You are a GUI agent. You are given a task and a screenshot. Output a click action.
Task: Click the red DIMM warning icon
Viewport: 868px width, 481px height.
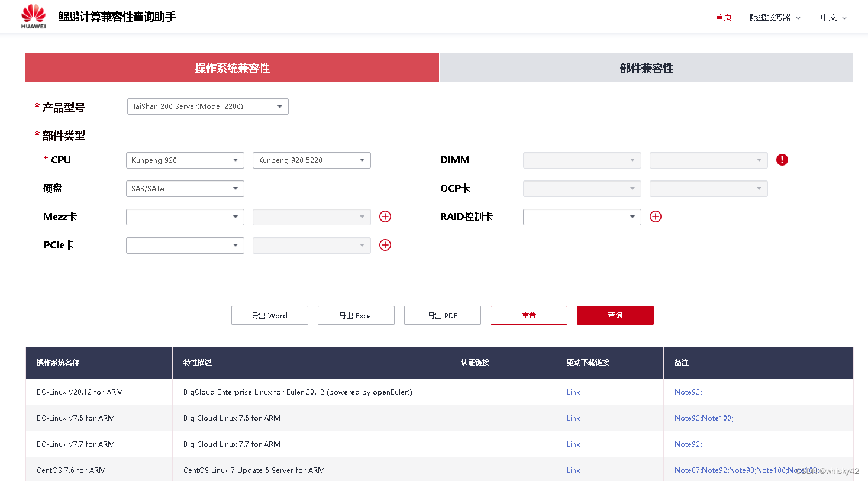pyautogui.click(x=782, y=160)
